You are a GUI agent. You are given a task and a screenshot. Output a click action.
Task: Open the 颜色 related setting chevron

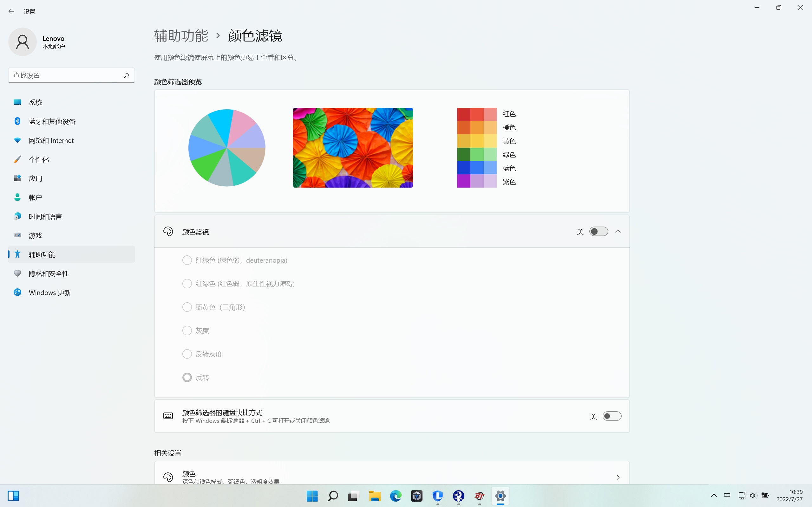click(x=618, y=477)
